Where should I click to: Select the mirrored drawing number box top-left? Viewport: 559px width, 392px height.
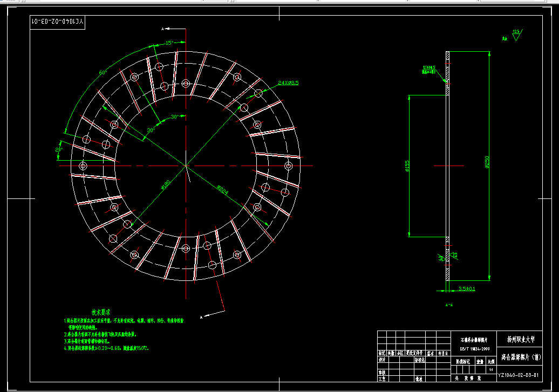(x=57, y=22)
